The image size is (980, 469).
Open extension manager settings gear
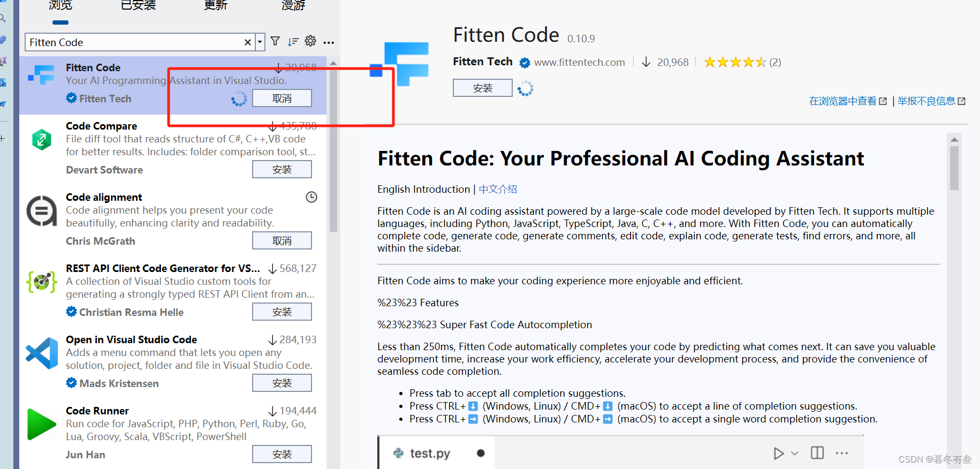pyautogui.click(x=310, y=41)
